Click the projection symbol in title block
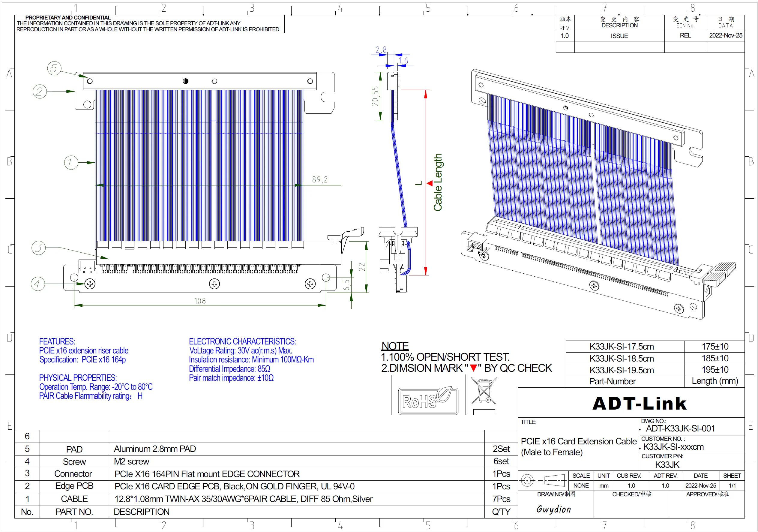 [543, 480]
